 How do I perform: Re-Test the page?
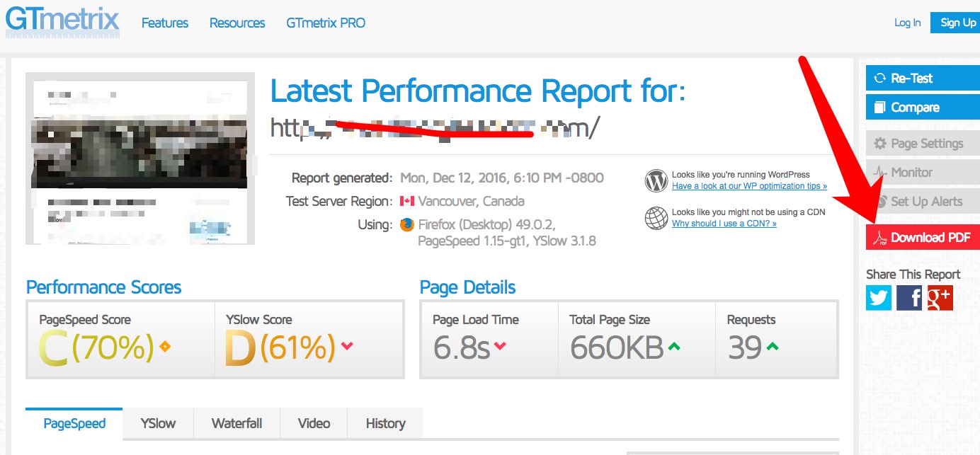pos(923,79)
